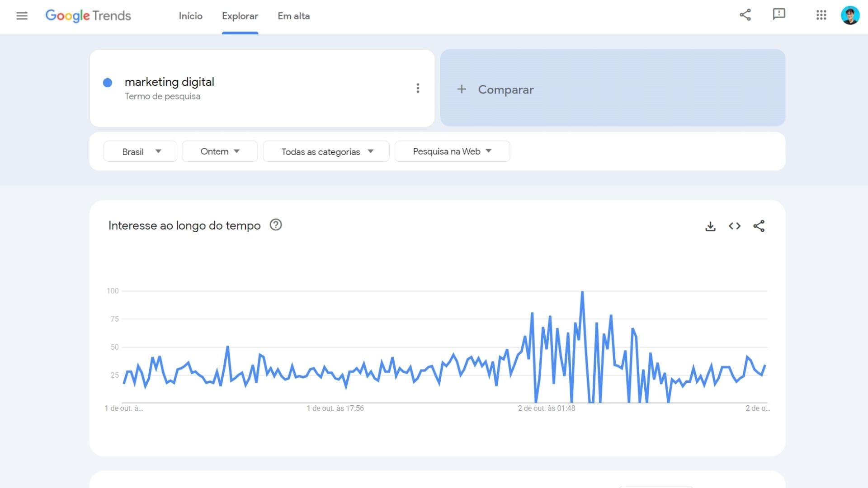Open the share options in the top bar
The height and width of the screenshot is (488, 868).
pyautogui.click(x=745, y=15)
